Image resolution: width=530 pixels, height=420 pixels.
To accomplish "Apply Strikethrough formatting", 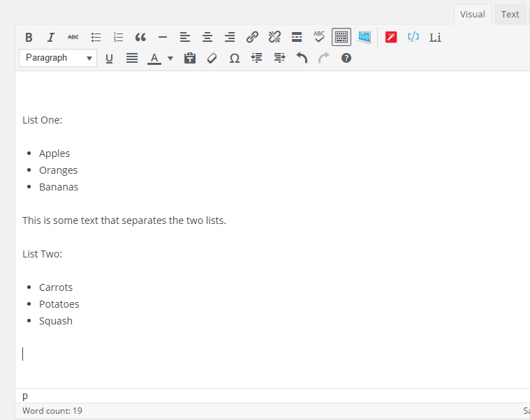I will (x=73, y=37).
